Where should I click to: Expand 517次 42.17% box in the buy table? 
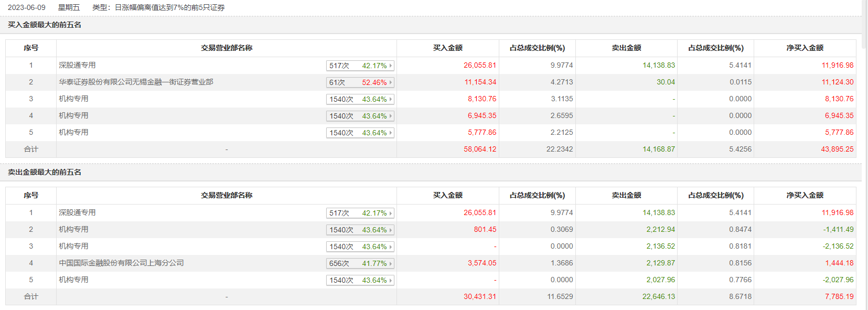coord(360,66)
